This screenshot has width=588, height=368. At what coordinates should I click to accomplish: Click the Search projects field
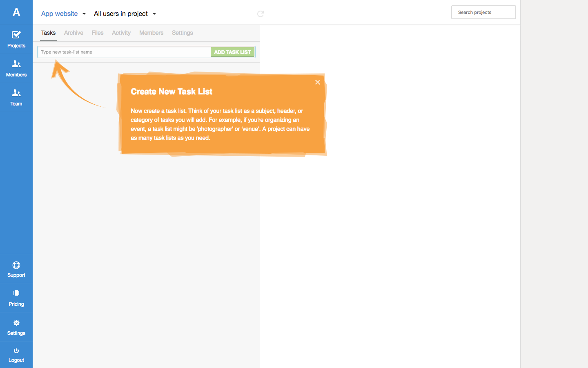pos(483,12)
